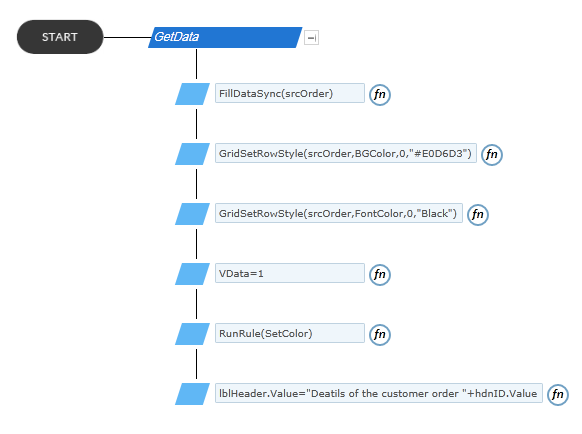Viewport: 582px width, 434px height.
Task: Click the GridSetRowStyle FontColor expression field
Action: tap(339, 213)
